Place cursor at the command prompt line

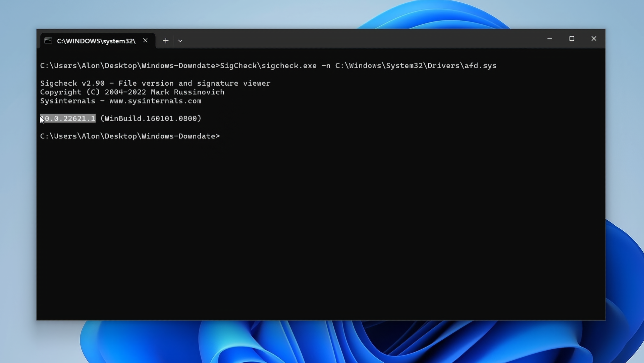(221, 136)
